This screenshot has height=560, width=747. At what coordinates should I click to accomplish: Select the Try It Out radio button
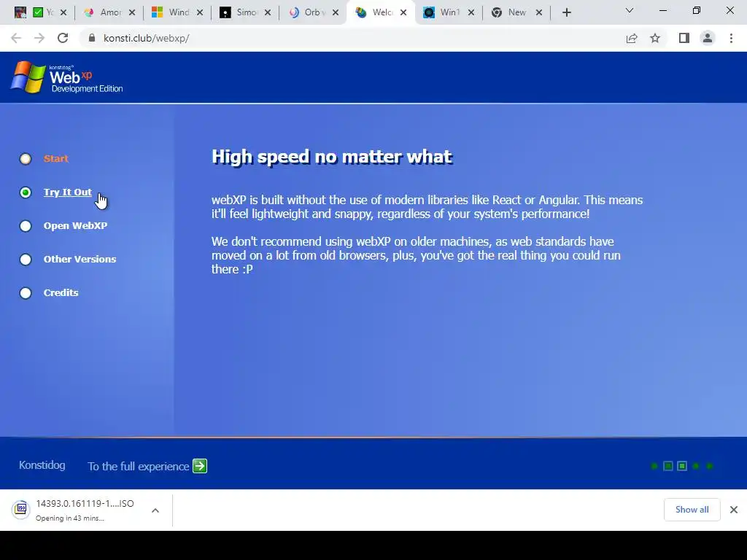point(26,192)
